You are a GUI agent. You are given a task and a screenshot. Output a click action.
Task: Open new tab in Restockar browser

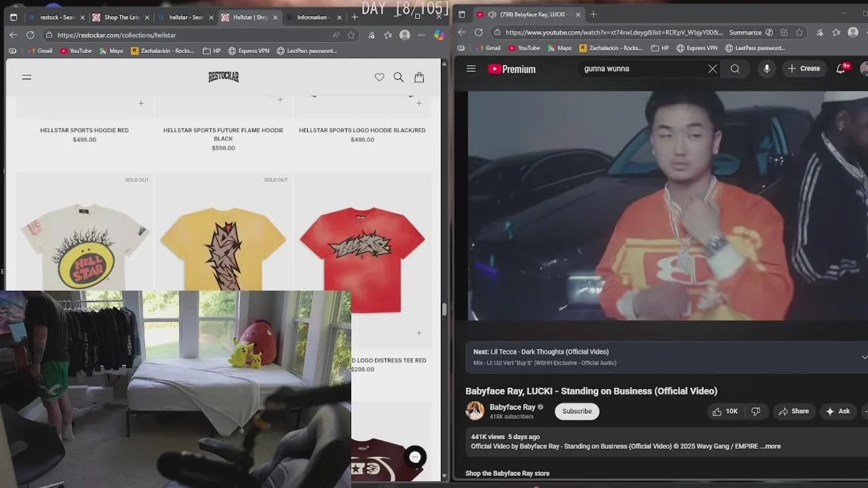point(355,16)
